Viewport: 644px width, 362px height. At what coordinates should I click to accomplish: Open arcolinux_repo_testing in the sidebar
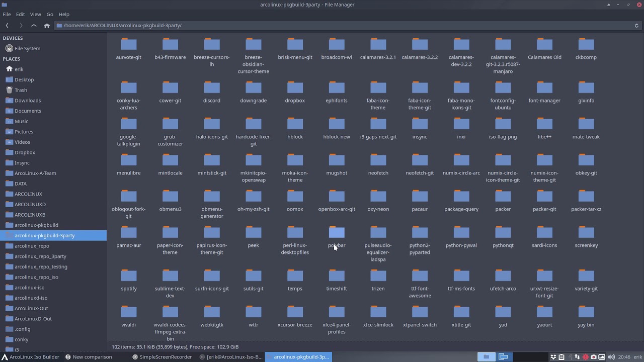[53, 266]
